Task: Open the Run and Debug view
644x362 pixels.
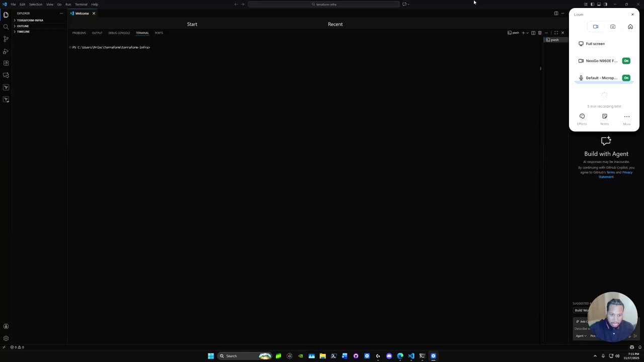Action: pos(6,51)
